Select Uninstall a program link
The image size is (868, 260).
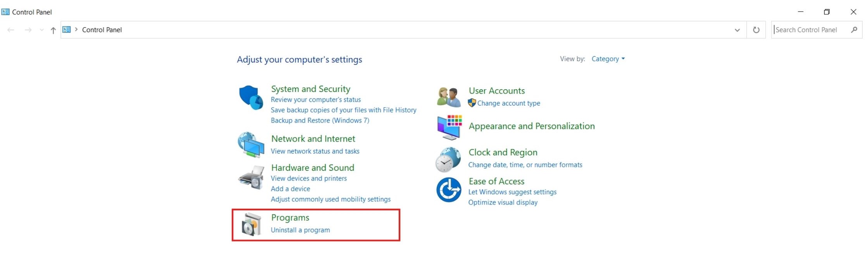[x=300, y=230]
